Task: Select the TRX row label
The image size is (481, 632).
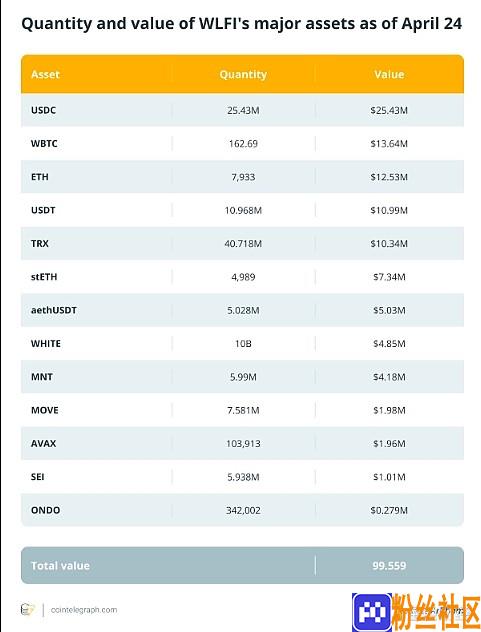Action: pyautogui.click(x=40, y=243)
